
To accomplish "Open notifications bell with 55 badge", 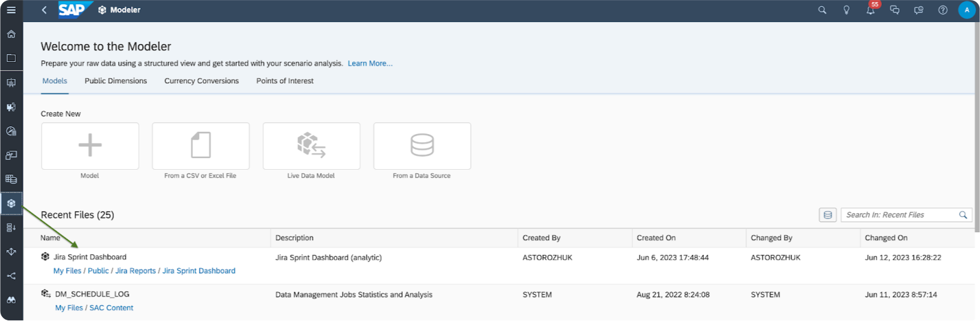I will 871,9.
